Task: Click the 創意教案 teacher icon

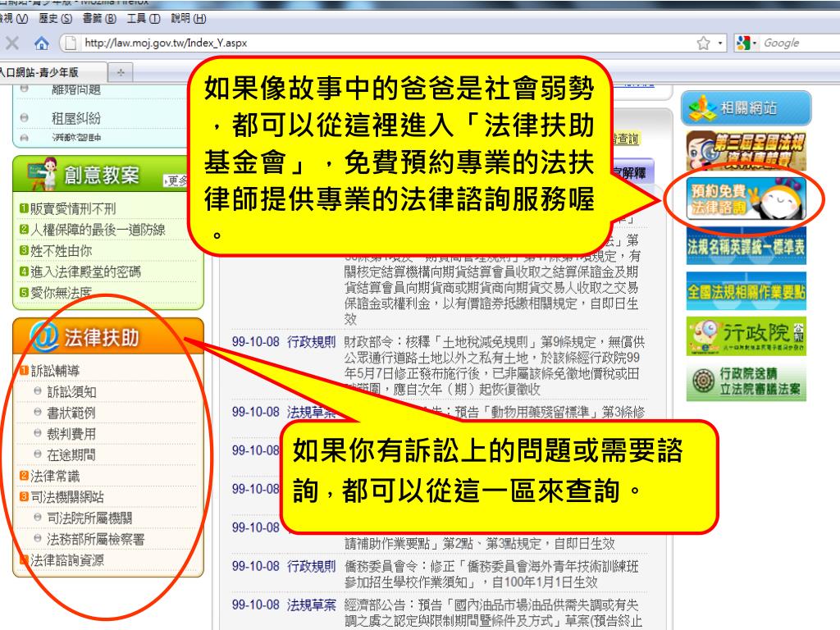Action: [42, 174]
